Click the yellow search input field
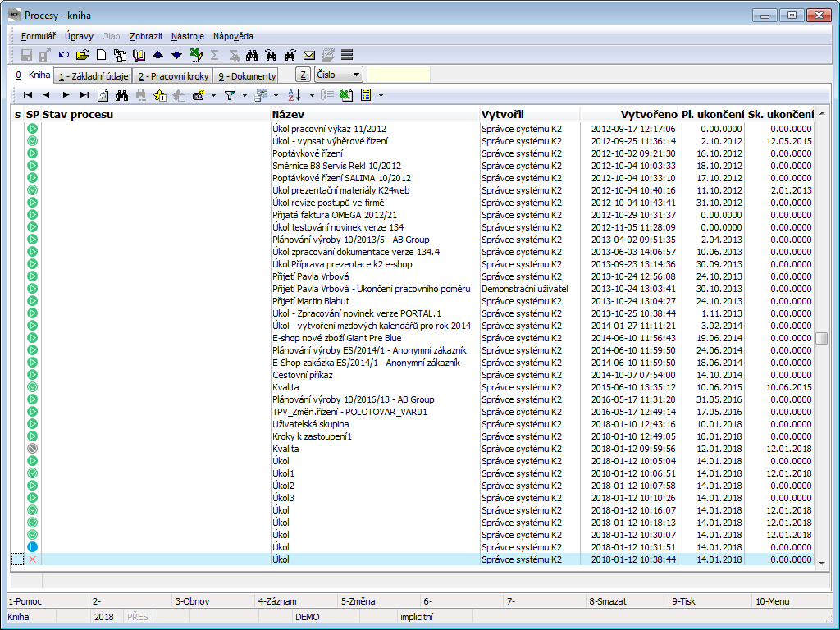 click(x=398, y=75)
